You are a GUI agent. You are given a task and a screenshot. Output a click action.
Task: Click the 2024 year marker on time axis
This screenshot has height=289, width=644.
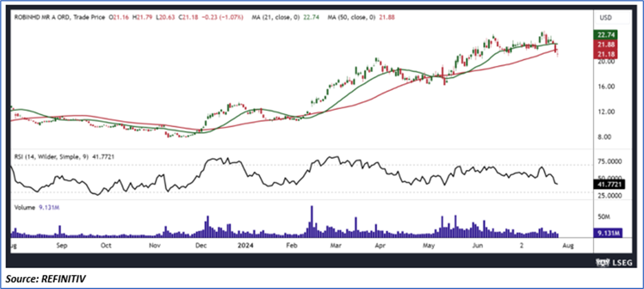click(x=247, y=246)
